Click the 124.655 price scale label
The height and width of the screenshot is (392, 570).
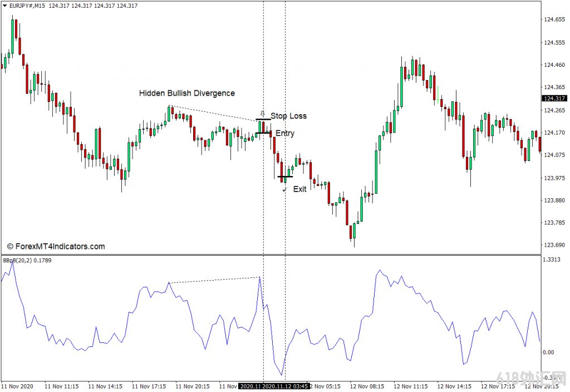[x=554, y=19]
